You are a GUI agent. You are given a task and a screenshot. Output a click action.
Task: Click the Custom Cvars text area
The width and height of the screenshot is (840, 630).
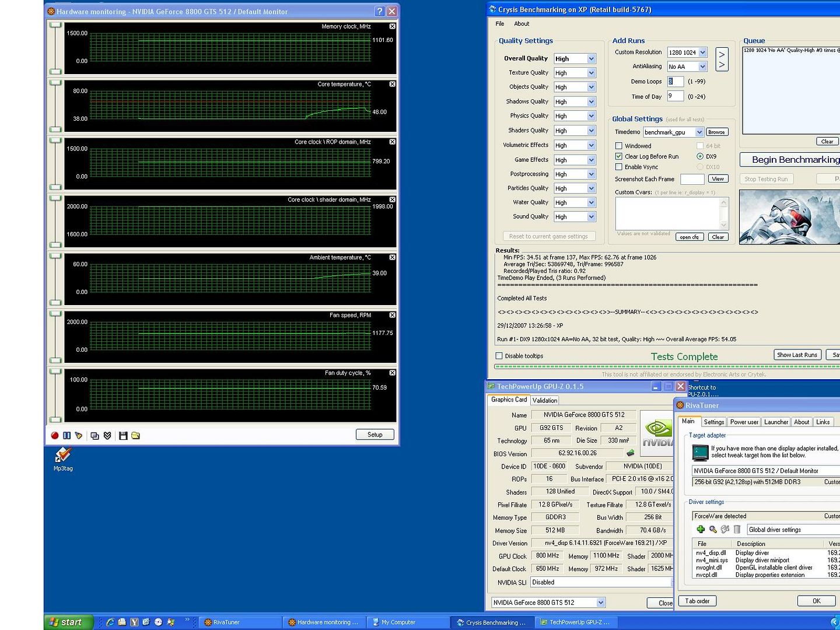668,213
